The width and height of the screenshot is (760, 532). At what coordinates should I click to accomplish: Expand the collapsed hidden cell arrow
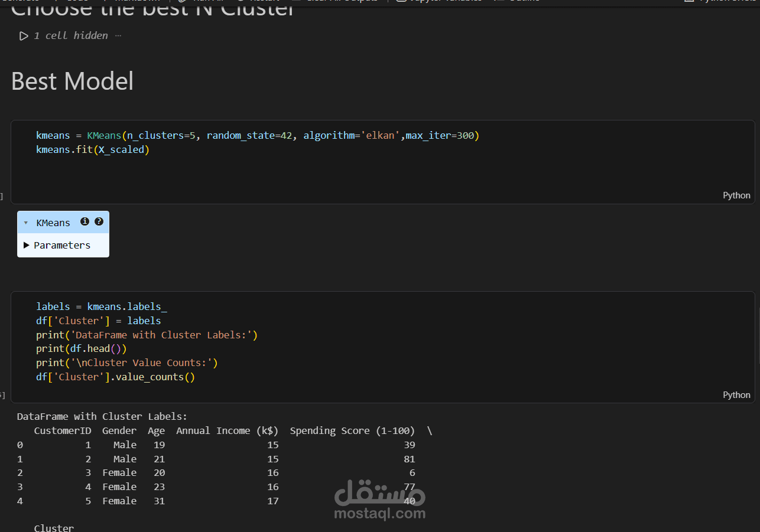[24, 36]
